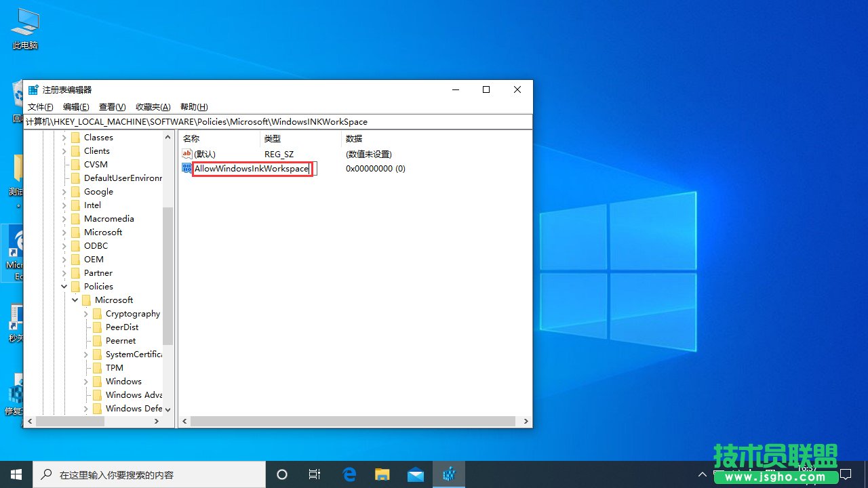Image resolution: width=868 pixels, height=488 pixels.
Task: Click the REG_DWORD icon beside AllowWindowsInkWorkspace
Action: [186, 168]
